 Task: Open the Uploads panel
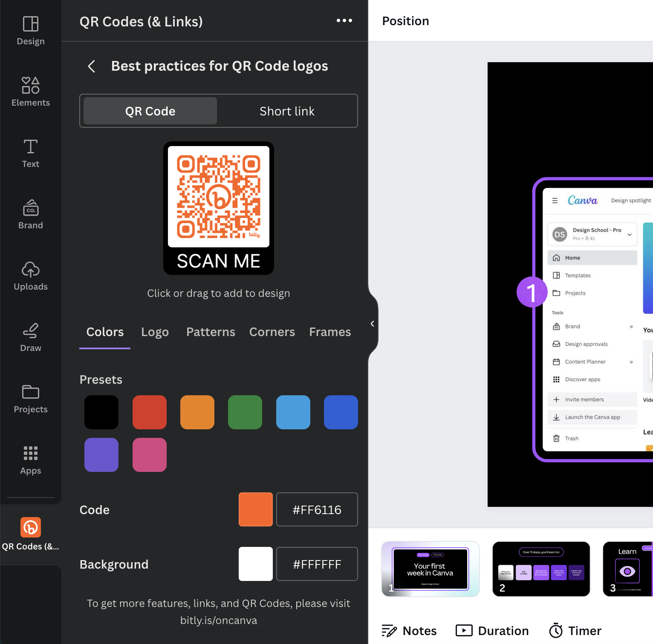pos(31,276)
